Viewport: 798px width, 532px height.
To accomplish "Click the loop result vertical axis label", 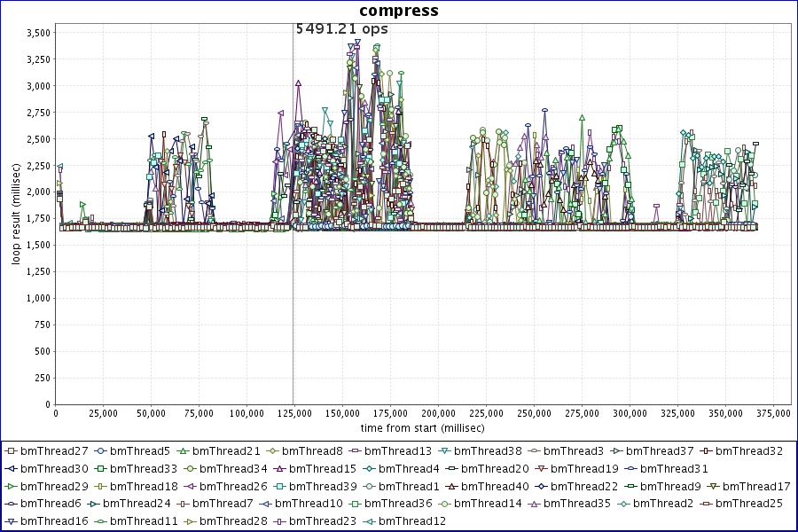I will tap(16, 217).
